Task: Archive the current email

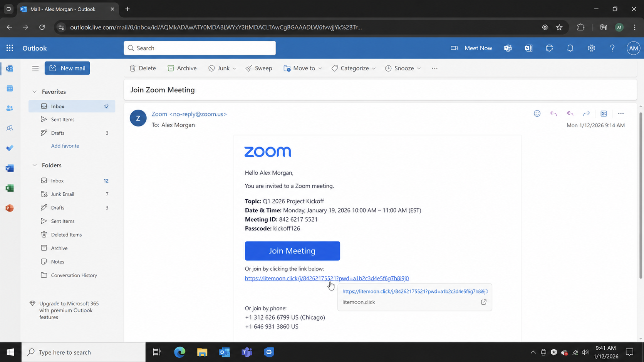Action: tap(182, 68)
